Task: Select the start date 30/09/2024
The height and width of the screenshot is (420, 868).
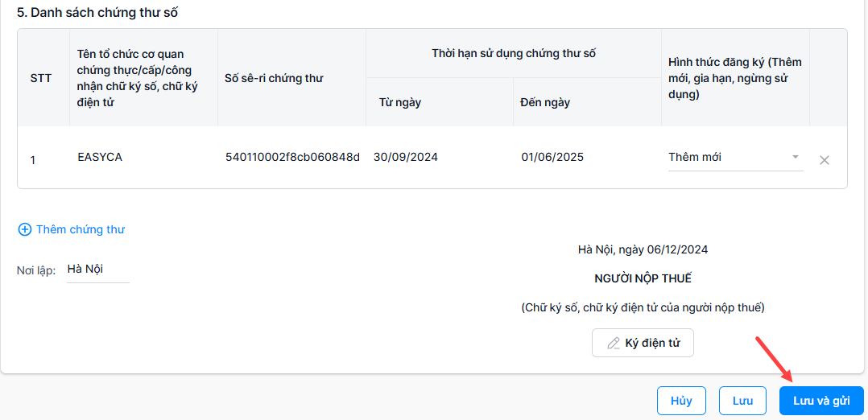Action: click(x=406, y=158)
